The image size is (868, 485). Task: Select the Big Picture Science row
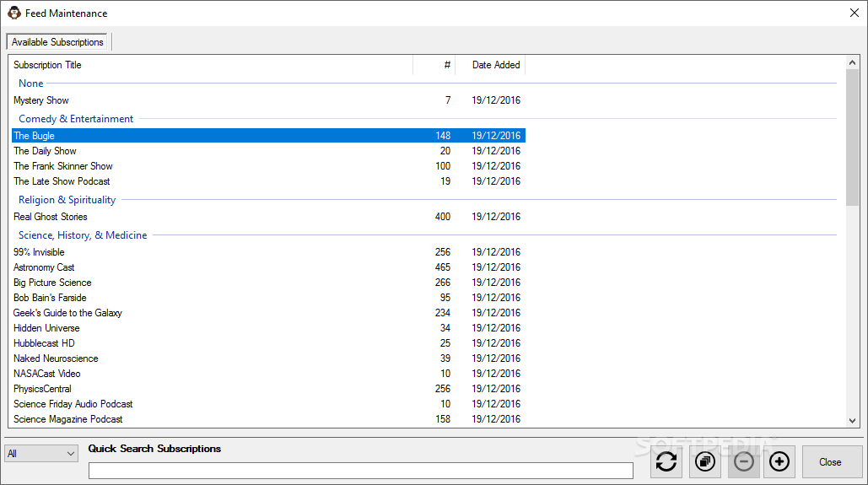(x=268, y=283)
